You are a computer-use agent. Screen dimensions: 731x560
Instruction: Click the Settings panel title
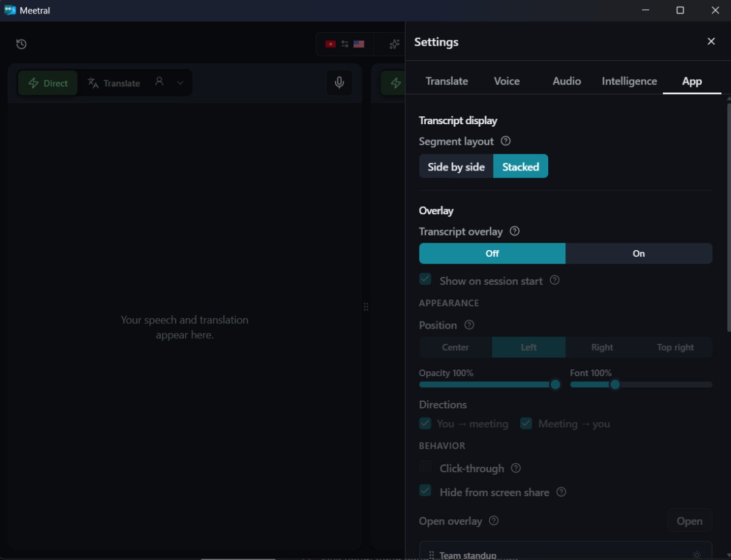tap(436, 42)
